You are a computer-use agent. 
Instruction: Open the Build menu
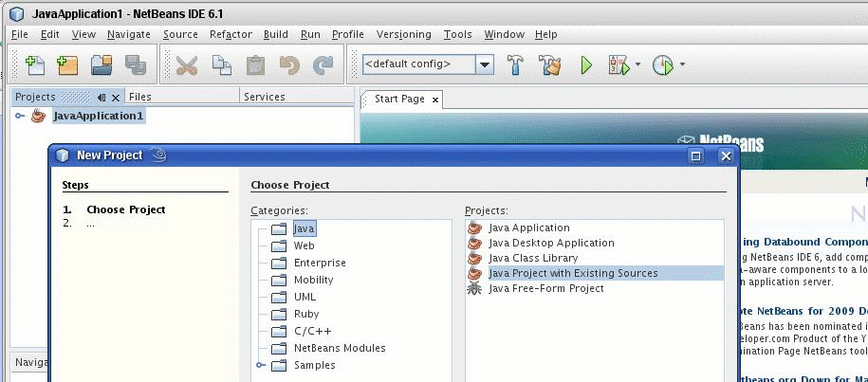[x=276, y=34]
